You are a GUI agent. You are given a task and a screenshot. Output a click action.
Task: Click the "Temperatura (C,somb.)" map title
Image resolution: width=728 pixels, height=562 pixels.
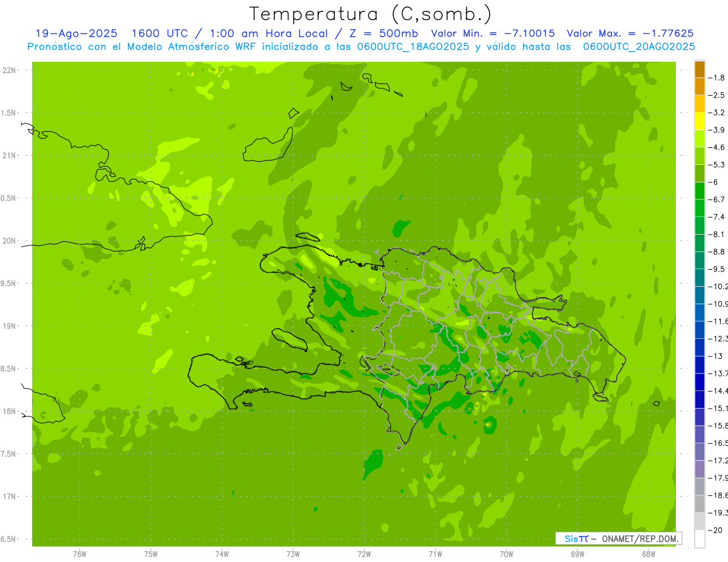pos(371,14)
